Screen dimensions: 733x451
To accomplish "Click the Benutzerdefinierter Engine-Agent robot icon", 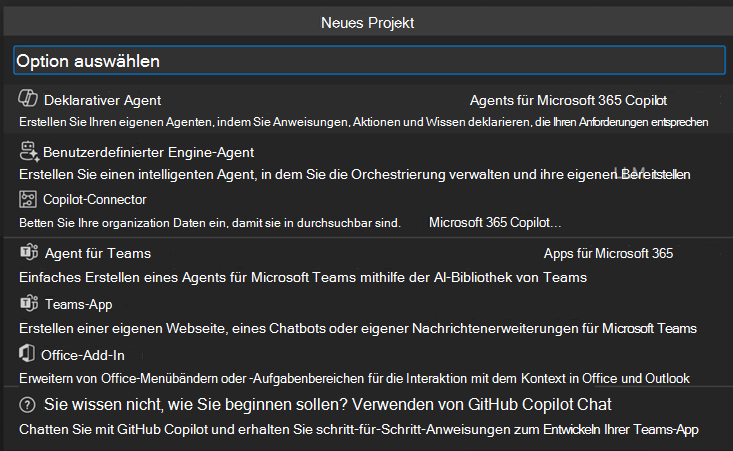I will pos(29,151).
